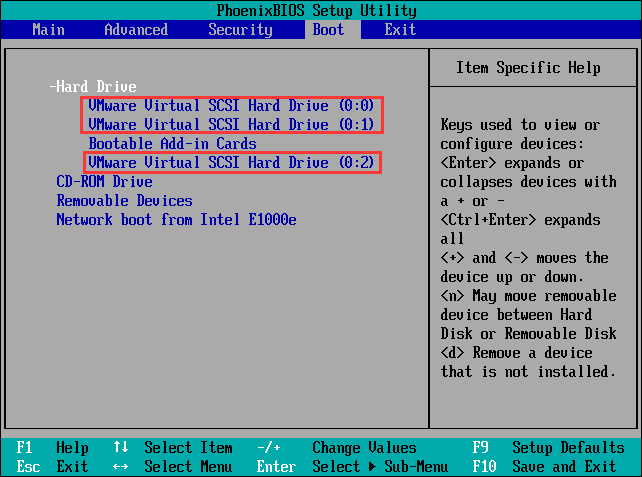Select VMware Virtual SCSI Hard Drive (0:2)
The width and height of the screenshot is (642, 477).
coord(231,163)
